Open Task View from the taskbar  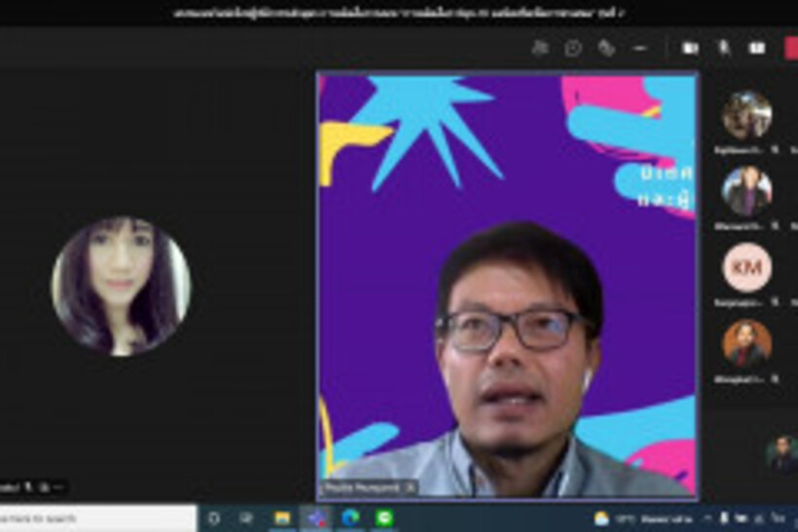coord(247,517)
